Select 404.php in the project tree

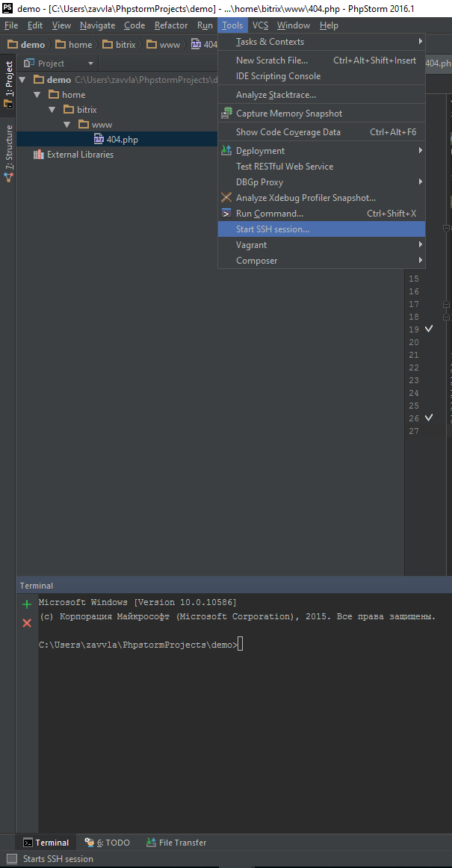[x=117, y=140]
